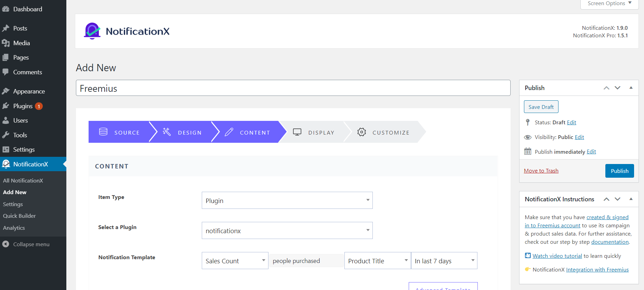Viewport: 644px width, 290px height.
Task: Click the Display monitor icon
Action: 297,132
